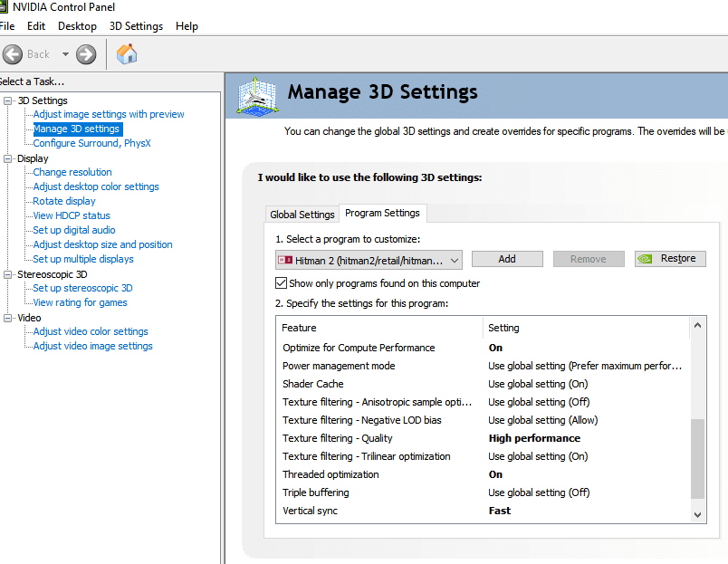Click the NVIDIA logo on Restore button

[x=645, y=259]
